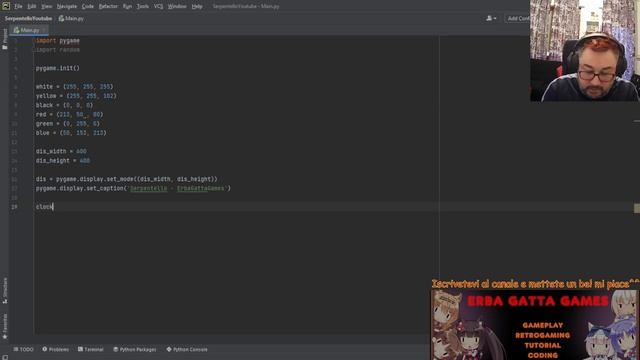640x360 pixels.
Task: Close the Main.py editor tab
Action: click(44, 30)
